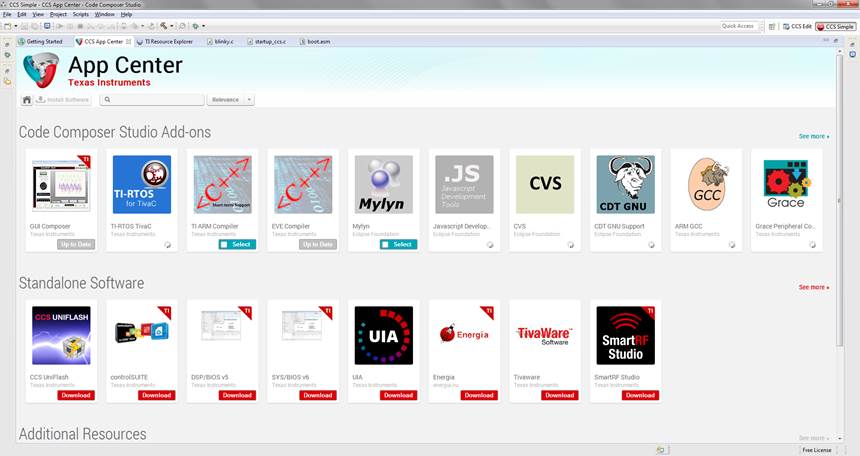
Task: Click the Quick Access field
Action: pos(740,26)
